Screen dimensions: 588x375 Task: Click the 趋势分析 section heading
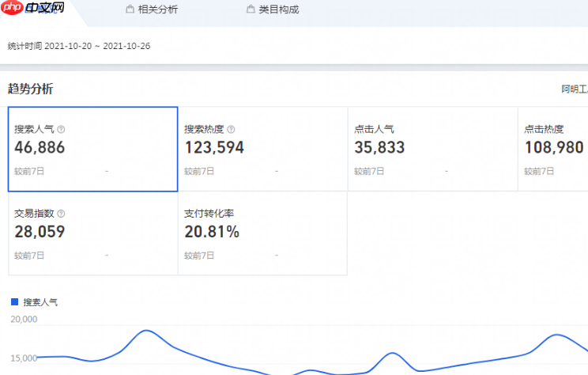30,89
